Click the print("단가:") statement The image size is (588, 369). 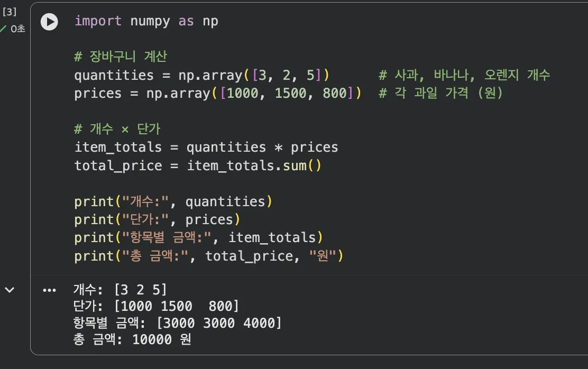(x=157, y=219)
